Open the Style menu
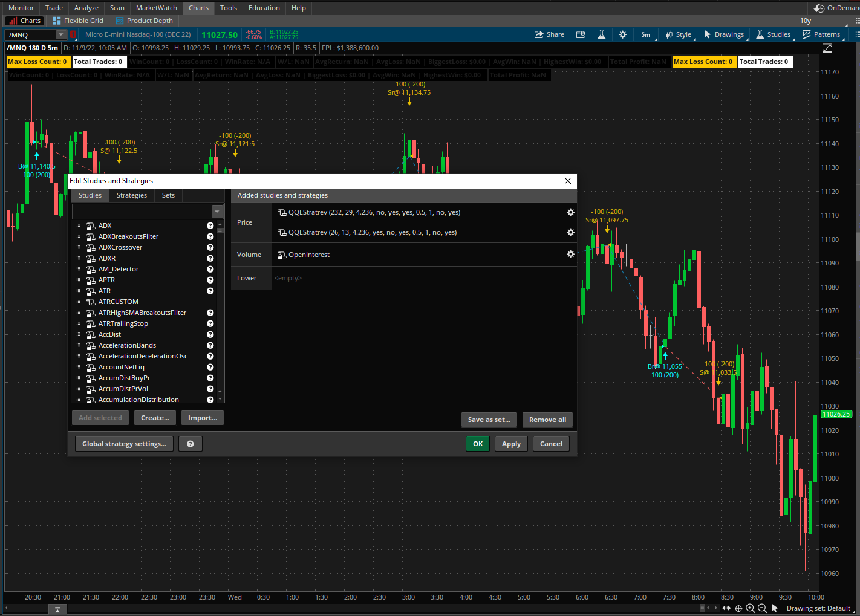 [678, 34]
